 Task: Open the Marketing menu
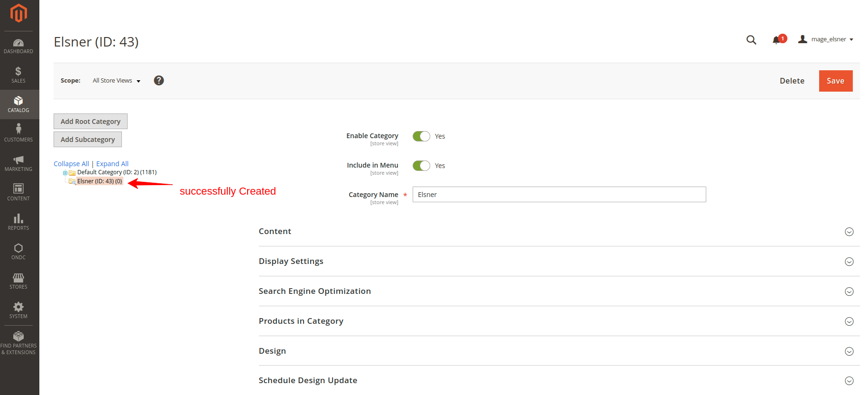pos(18,163)
